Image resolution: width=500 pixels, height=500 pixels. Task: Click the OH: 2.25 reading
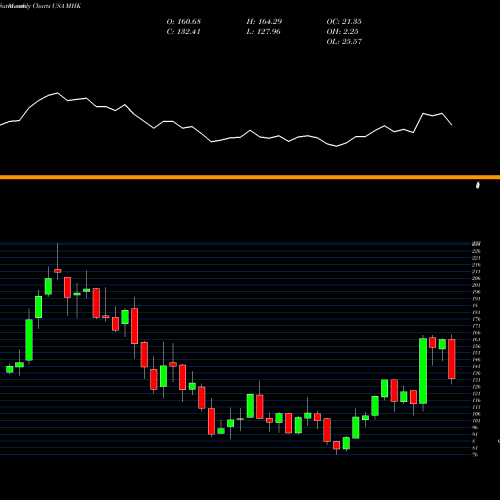342,32
